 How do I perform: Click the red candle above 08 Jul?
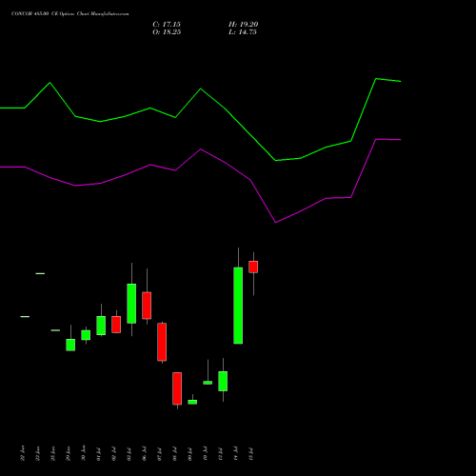pyautogui.click(x=177, y=388)
